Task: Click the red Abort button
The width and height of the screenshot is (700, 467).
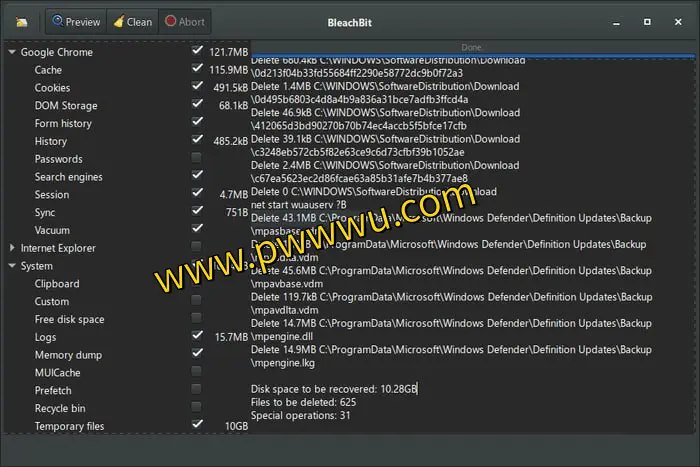Action: (185, 22)
